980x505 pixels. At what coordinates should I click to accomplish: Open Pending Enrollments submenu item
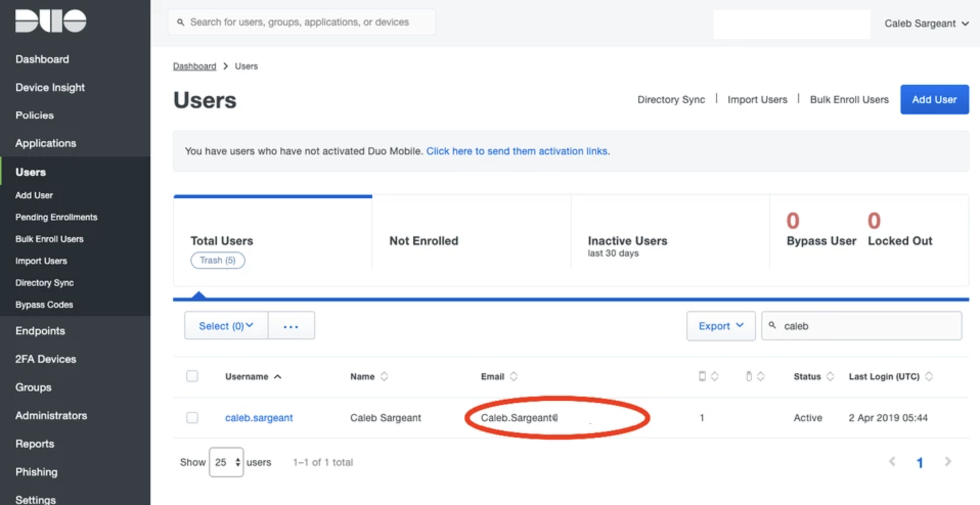point(56,217)
